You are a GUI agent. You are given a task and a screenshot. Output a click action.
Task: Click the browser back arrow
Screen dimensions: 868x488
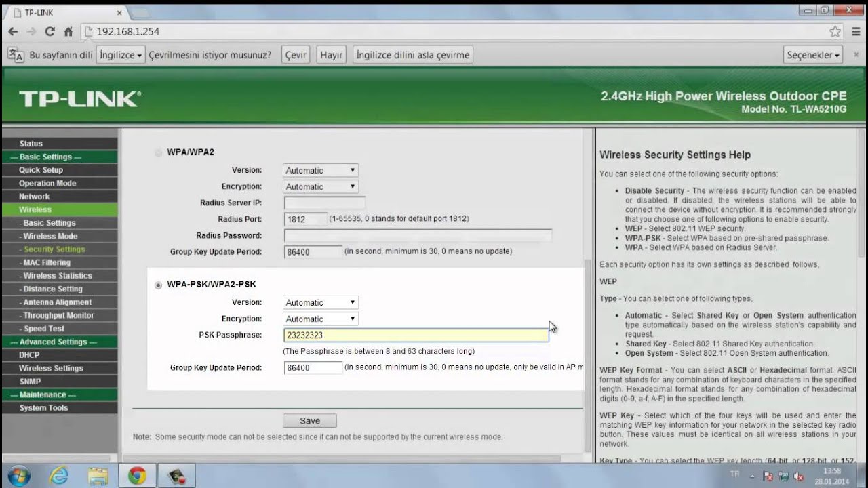[13, 31]
